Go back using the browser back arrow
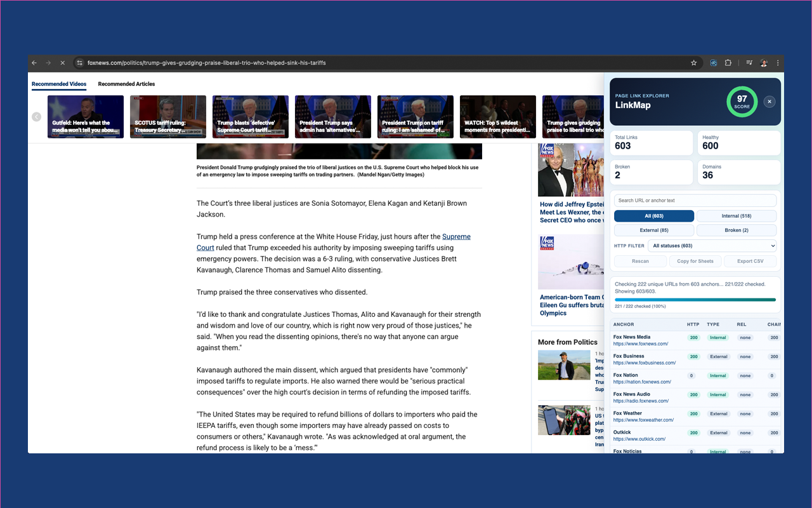This screenshot has height=508, width=812. (34, 63)
